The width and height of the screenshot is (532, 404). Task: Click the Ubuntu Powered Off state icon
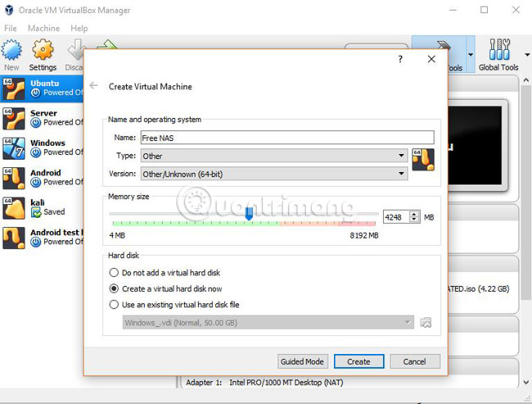click(x=35, y=93)
